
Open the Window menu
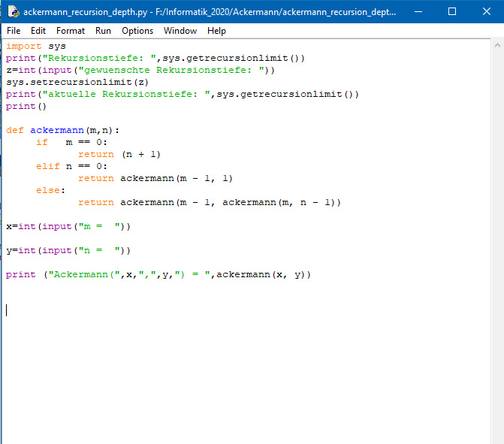180,31
